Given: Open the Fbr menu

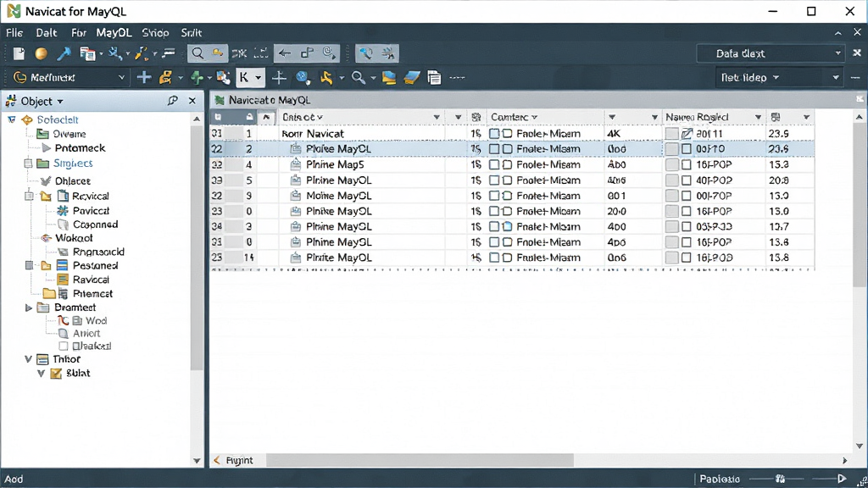Looking at the screenshot, I should tap(79, 33).
